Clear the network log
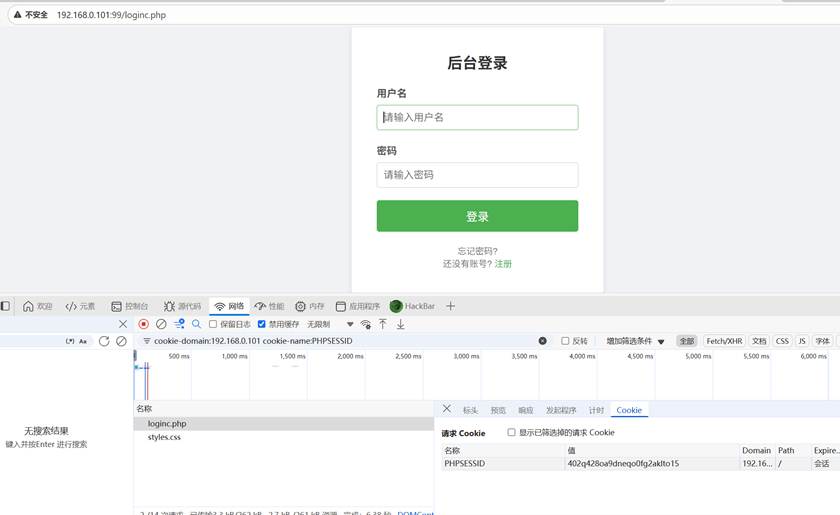This screenshot has height=515, width=840. point(161,324)
